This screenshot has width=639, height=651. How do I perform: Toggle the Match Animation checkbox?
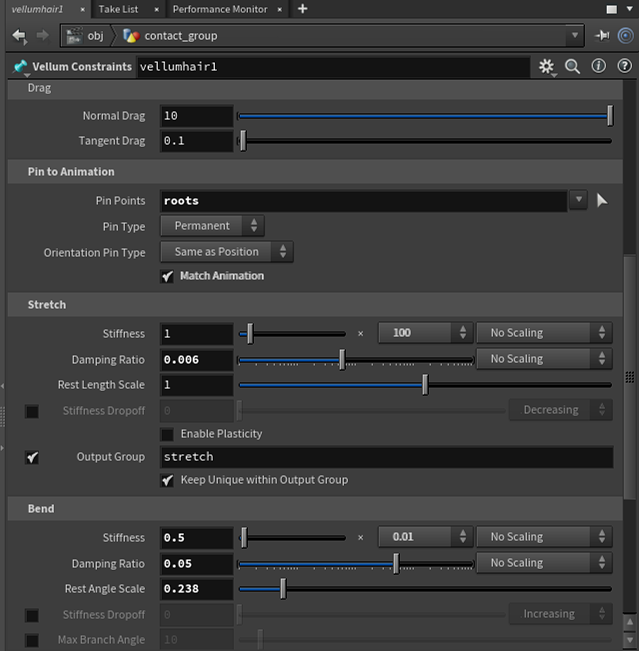pyautogui.click(x=168, y=276)
